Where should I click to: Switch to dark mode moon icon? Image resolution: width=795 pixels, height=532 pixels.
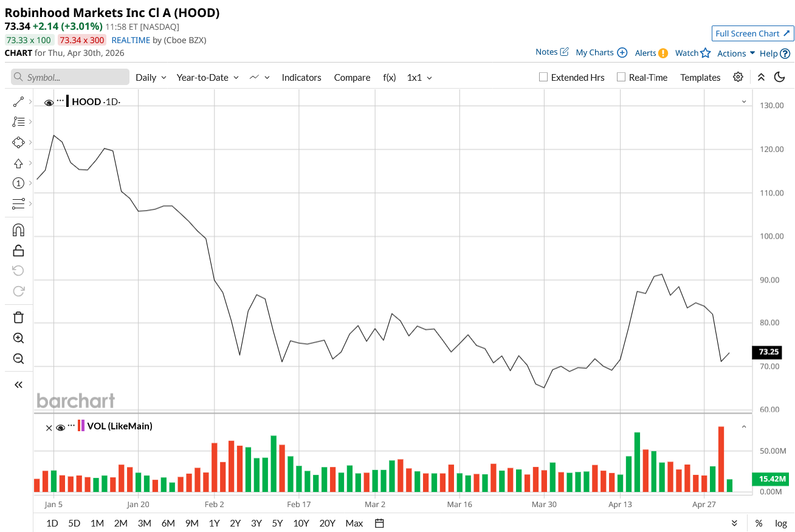(779, 77)
